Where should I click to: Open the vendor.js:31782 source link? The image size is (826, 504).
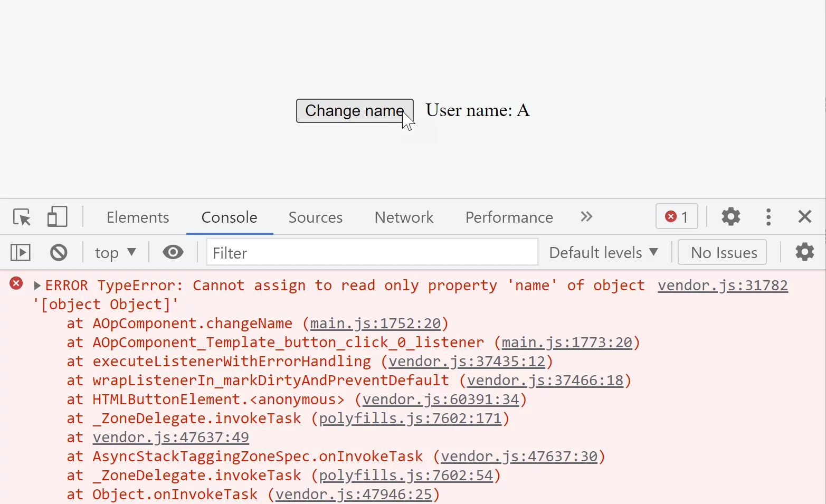722,285
